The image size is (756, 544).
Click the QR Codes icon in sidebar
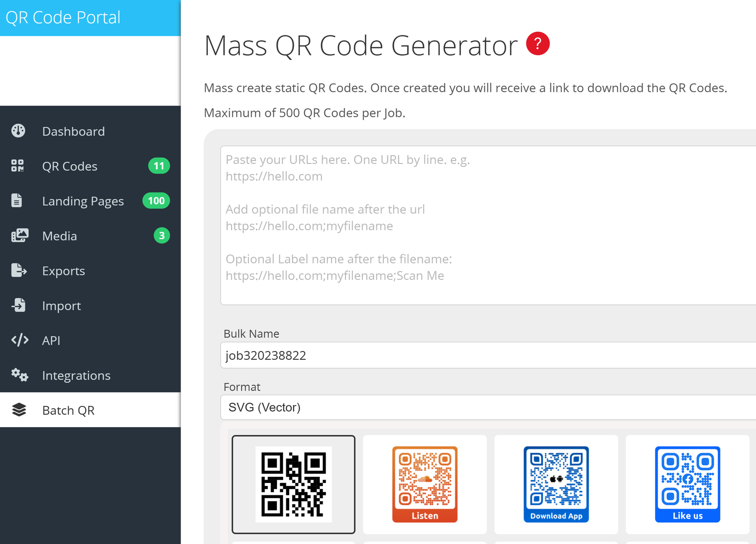(17, 166)
